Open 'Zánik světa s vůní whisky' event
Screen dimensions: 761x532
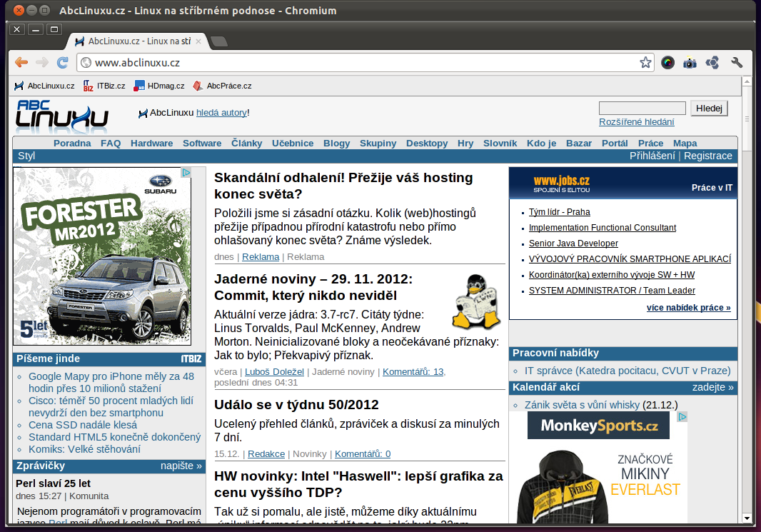click(x=582, y=405)
